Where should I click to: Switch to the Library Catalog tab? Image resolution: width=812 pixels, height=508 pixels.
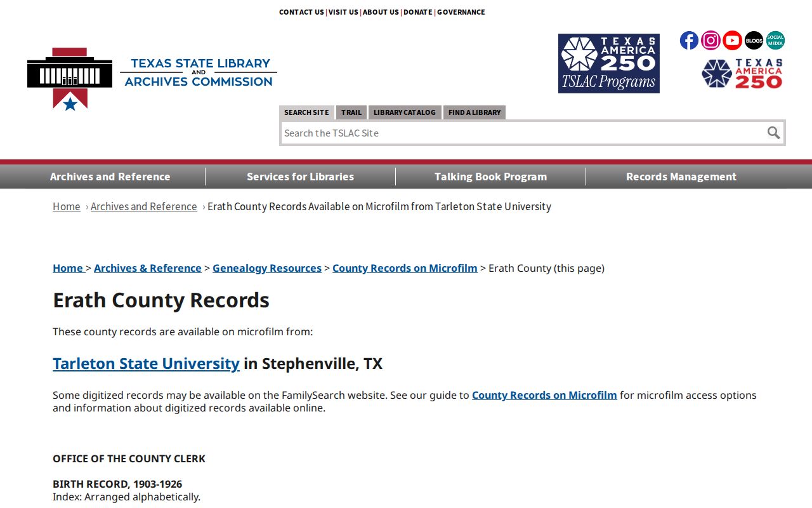click(x=405, y=112)
